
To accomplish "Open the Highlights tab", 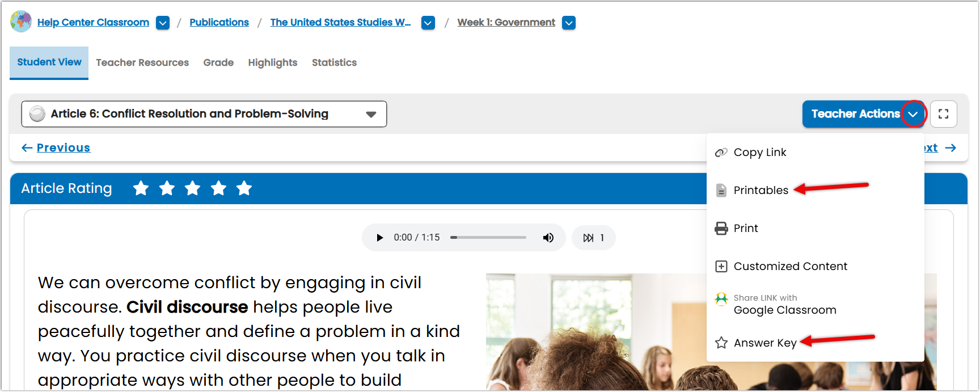I will 273,62.
